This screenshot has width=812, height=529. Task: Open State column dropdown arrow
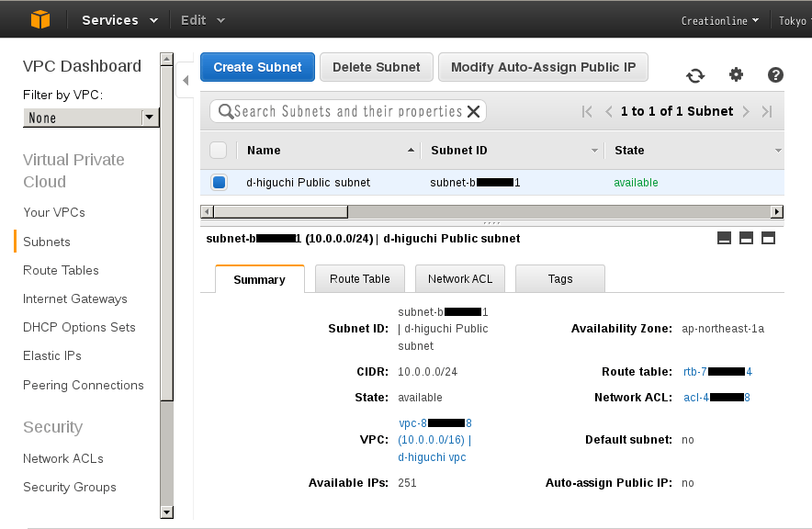click(778, 151)
